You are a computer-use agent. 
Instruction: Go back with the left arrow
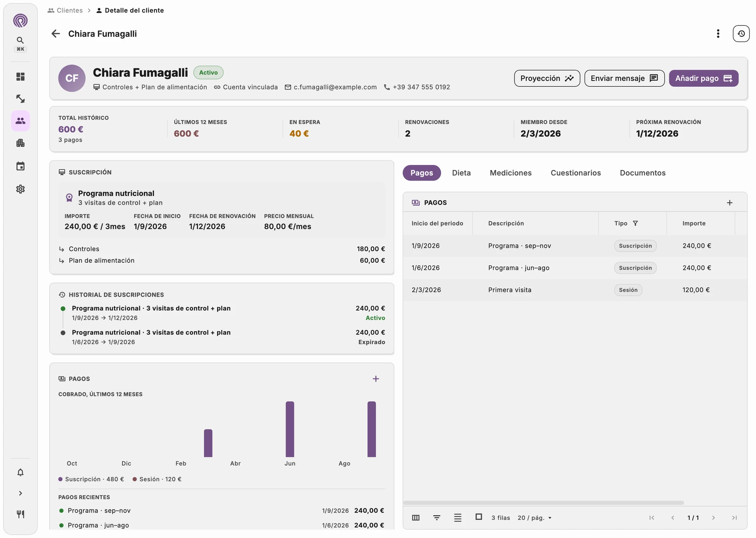(x=56, y=34)
